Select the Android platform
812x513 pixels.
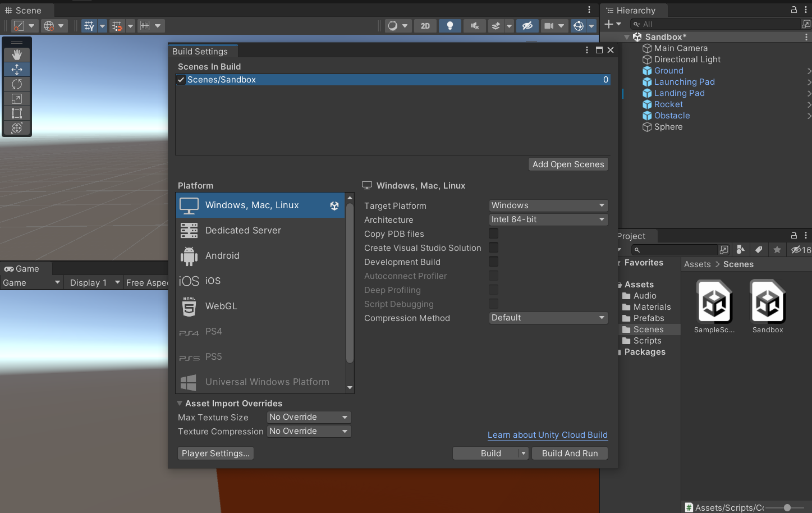pos(260,255)
